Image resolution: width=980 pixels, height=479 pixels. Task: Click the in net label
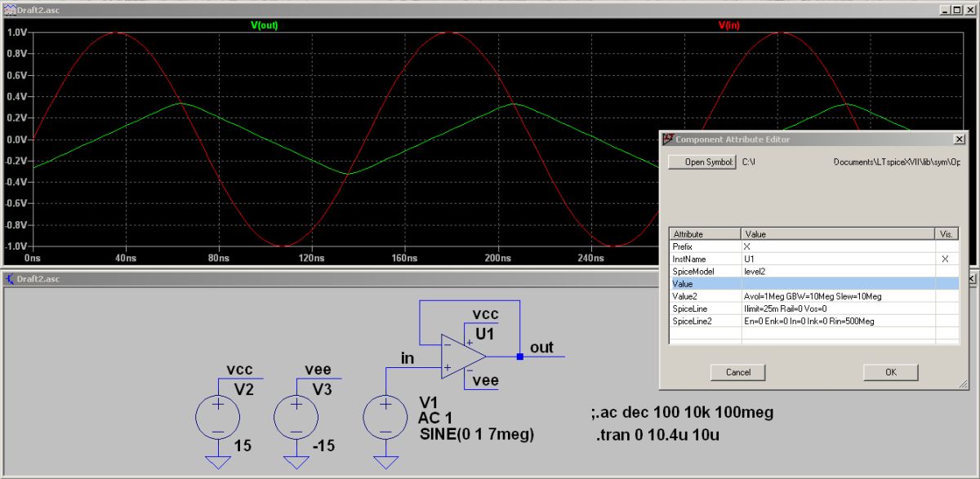(x=408, y=357)
